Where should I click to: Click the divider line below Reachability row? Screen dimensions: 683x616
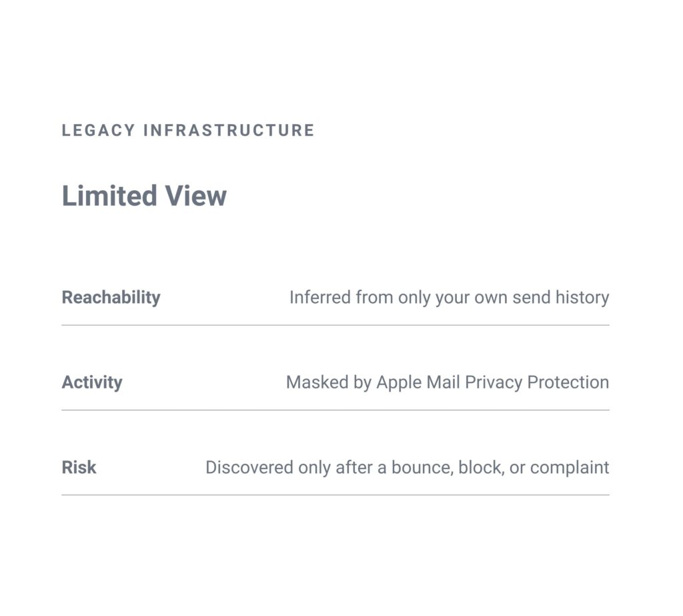tap(335, 326)
